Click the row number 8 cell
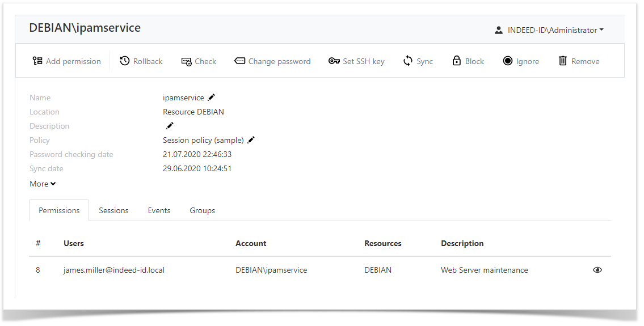Viewport: 644px width, 326px height. 38,270
